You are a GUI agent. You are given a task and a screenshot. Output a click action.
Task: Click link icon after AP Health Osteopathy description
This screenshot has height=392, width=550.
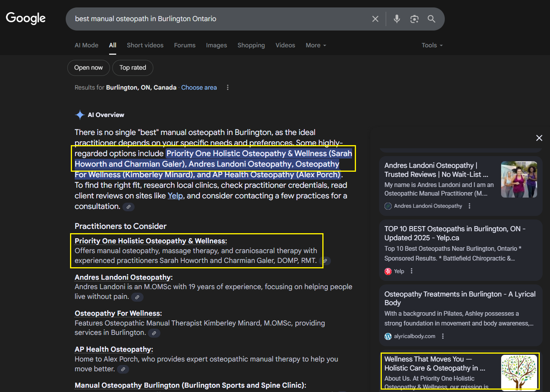point(123,369)
